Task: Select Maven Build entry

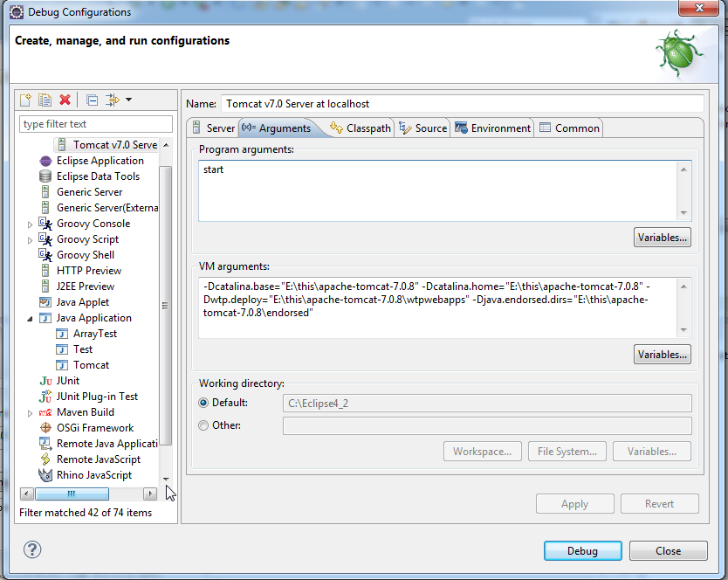Action: click(77, 412)
